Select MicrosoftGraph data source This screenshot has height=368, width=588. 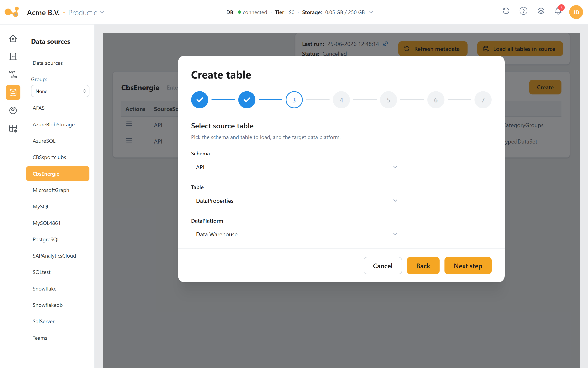coord(58,190)
